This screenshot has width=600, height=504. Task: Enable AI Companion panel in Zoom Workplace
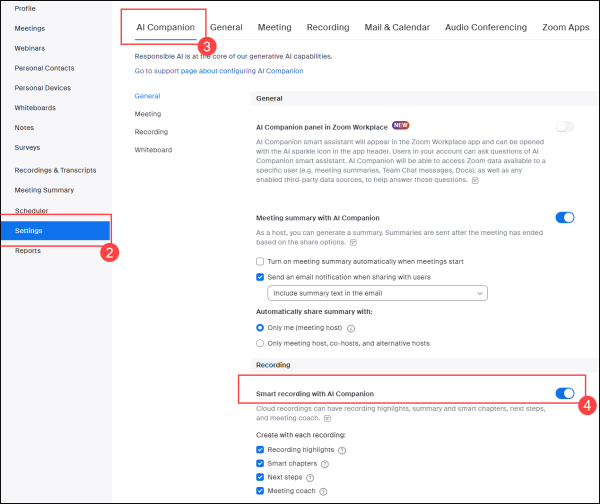pos(565,127)
